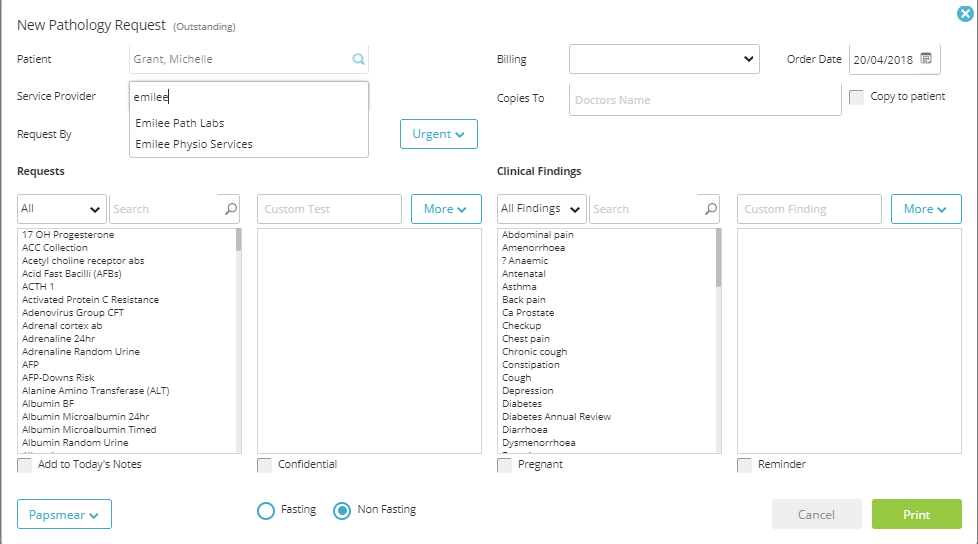Expand the Papsmear dropdown button

pyautogui.click(x=64, y=514)
